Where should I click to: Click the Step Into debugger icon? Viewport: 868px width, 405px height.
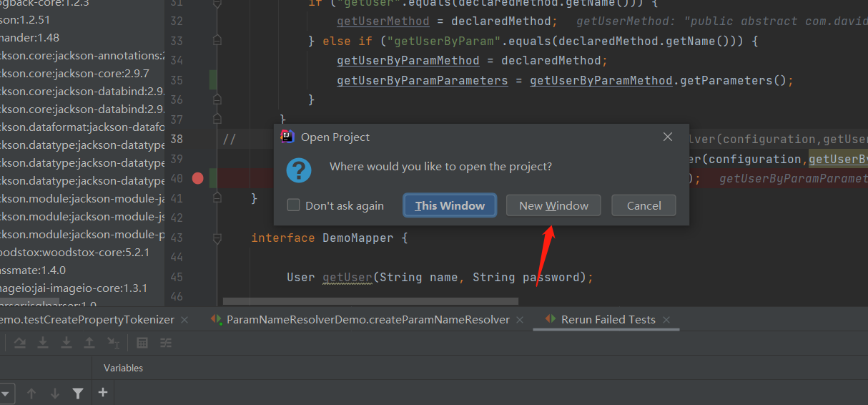click(x=43, y=343)
